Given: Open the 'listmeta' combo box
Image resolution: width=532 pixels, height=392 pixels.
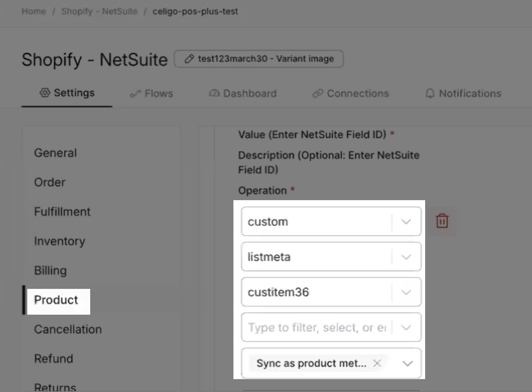Looking at the screenshot, I should (x=331, y=257).
